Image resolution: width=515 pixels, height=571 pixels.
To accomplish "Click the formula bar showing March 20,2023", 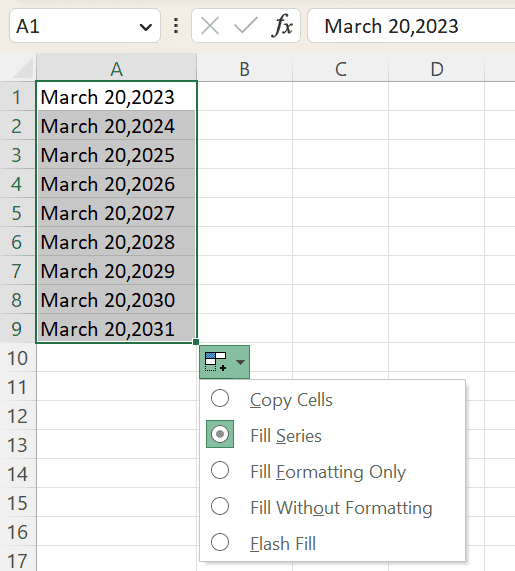I will [x=411, y=26].
